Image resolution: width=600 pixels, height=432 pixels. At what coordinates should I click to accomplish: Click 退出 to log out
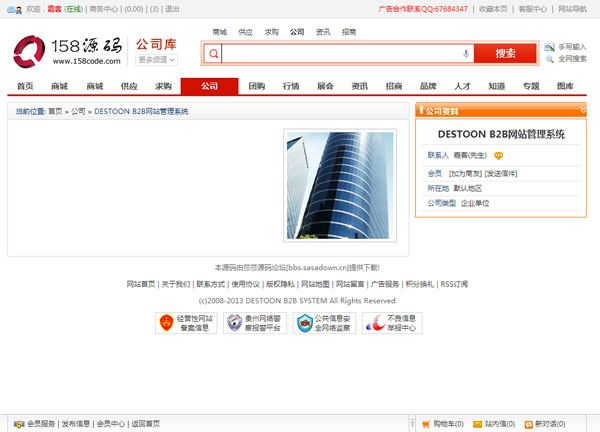pyautogui.click(x=172, y=9)
